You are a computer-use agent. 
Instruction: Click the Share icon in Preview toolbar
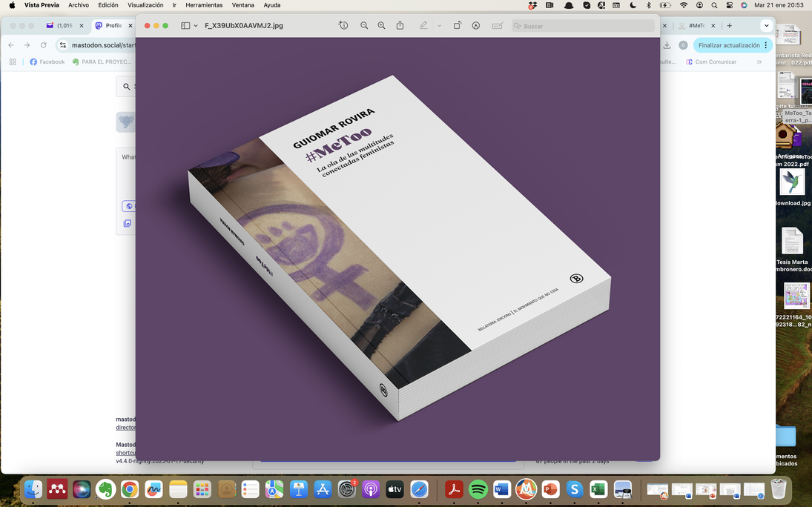coord(400,25)
